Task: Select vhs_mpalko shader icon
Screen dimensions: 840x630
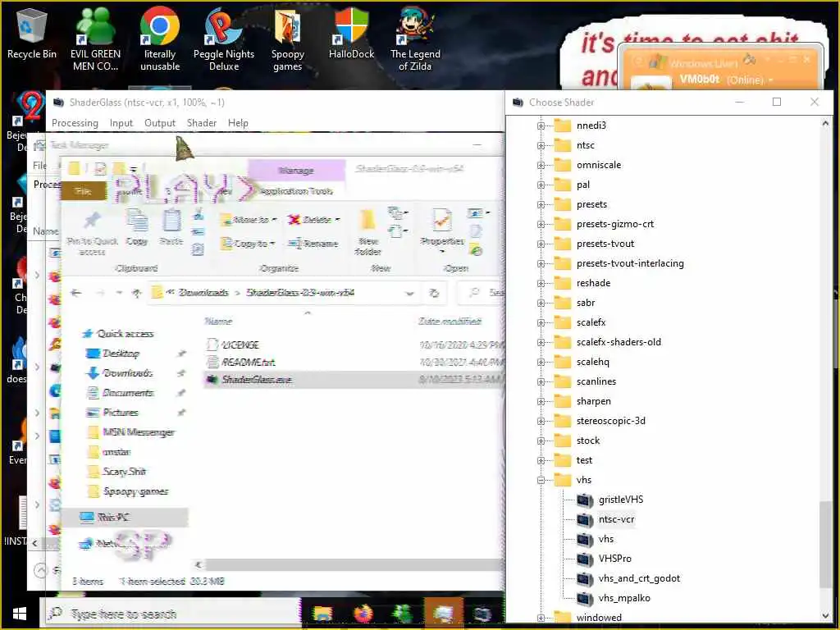Action: pyautogui.click(x=584, y=598)
